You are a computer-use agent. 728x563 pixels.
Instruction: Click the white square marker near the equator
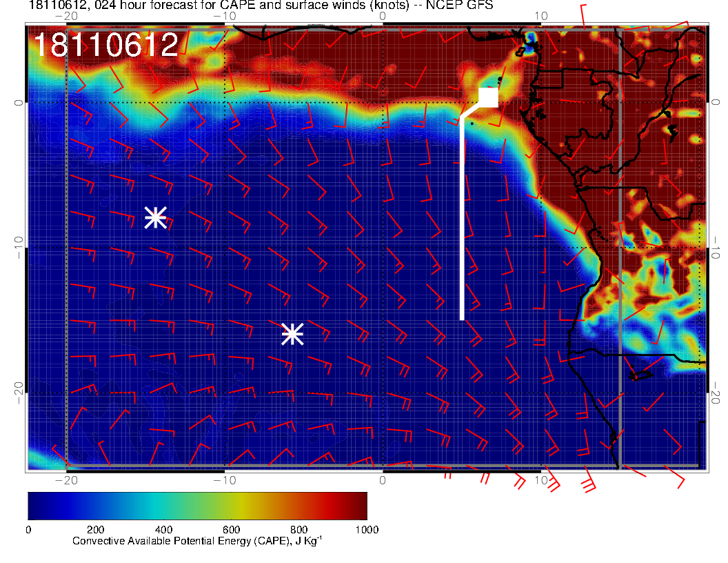click(488, 98)
